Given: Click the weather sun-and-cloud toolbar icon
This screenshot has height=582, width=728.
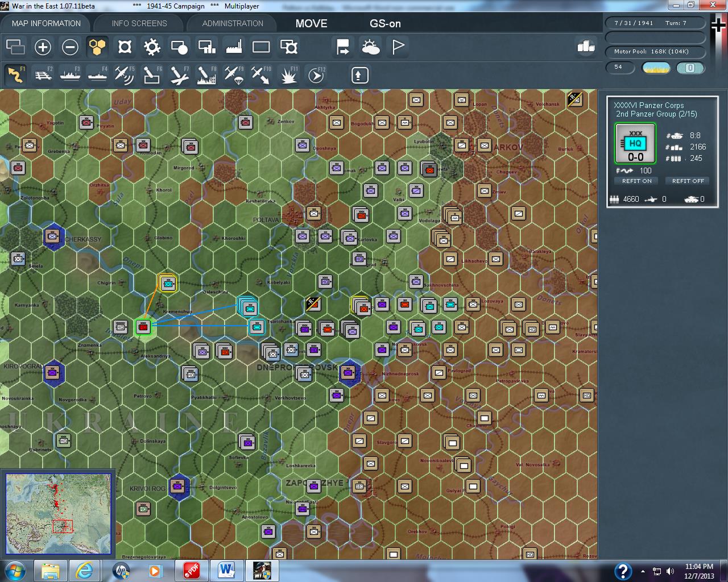Looking at the screenshot, I should [371, 47].
